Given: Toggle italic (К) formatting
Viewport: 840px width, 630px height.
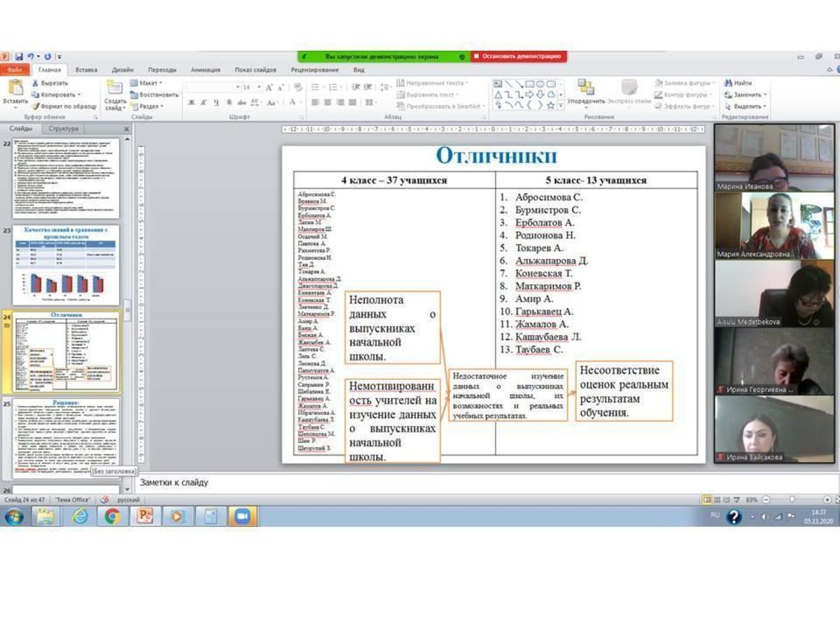Looking at the screenshot, I should pyautogui.click(x=204, y=102).
